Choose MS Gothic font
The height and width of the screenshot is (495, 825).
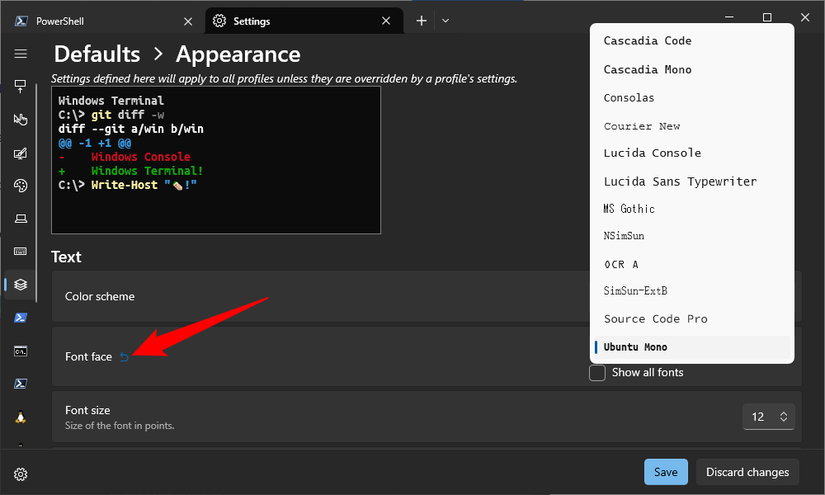692,209
